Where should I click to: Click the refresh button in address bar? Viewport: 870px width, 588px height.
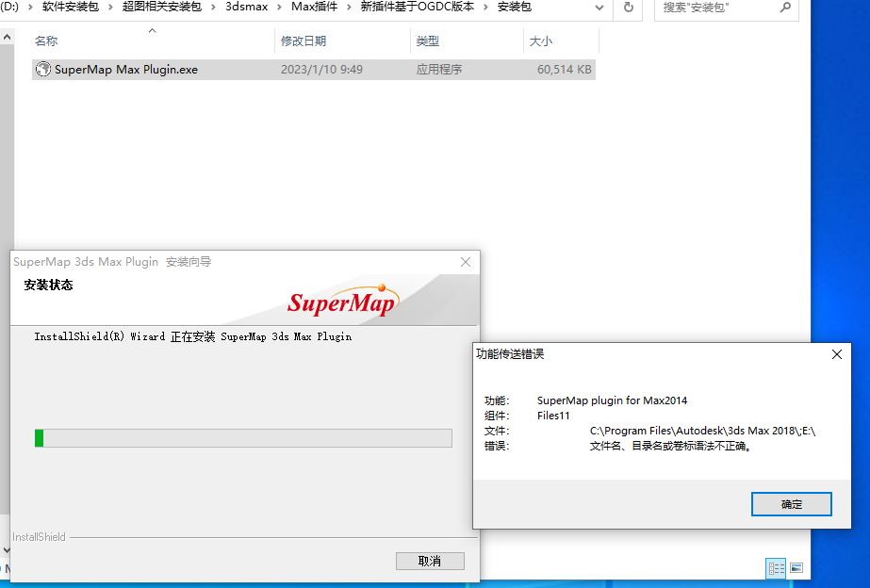(629, 8)
